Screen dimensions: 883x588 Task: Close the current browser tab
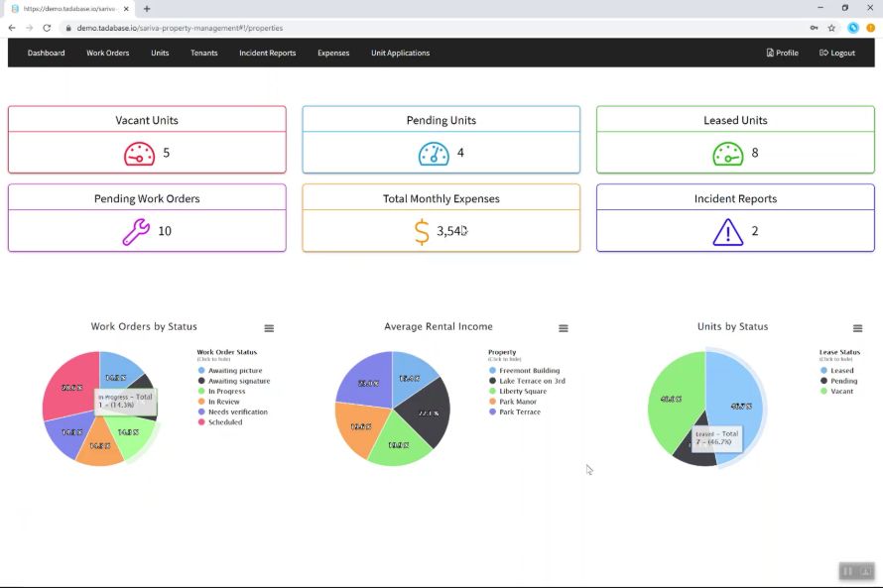pos(126,9)
